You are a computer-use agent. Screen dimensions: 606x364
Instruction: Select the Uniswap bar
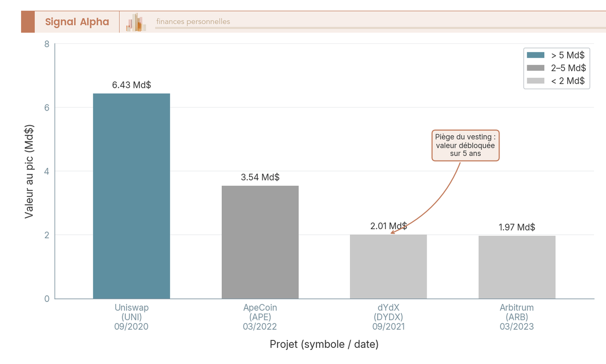[x=131, y=196]
